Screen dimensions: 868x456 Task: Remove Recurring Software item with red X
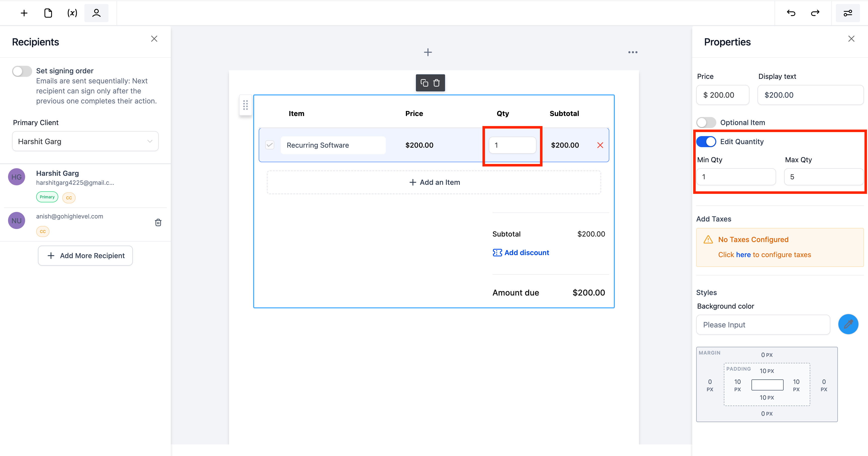point(600,145)
